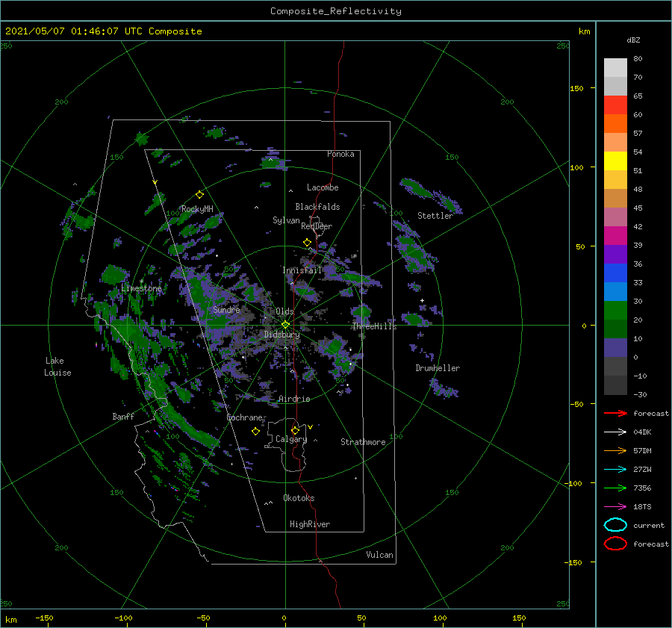The width and height of the screenshot is (672, 628).
Task: Click the Limestone label on the map
Action: (x=141, y=288)
